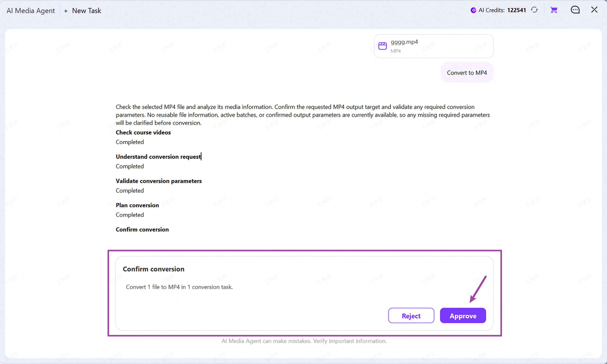
Task: Click the Confirm conversion card title
Action: [153, 269]
